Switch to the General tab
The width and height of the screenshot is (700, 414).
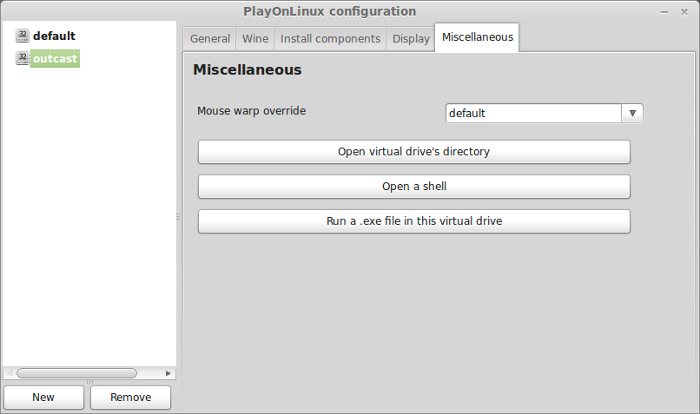click(x=210, y=39)
